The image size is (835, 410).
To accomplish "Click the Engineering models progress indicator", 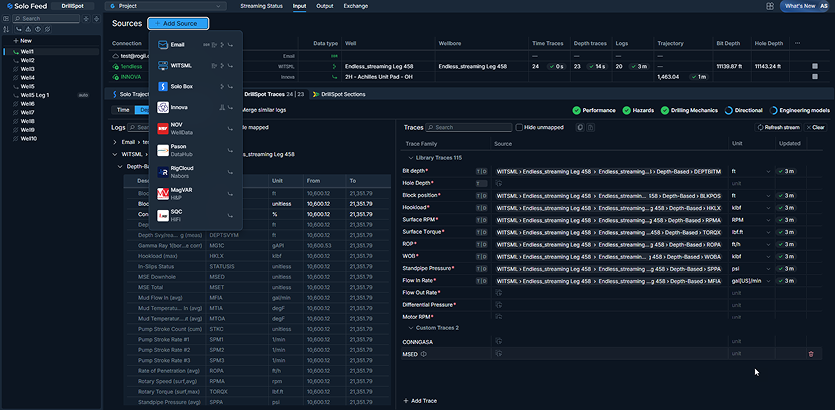I will [799, 110].
